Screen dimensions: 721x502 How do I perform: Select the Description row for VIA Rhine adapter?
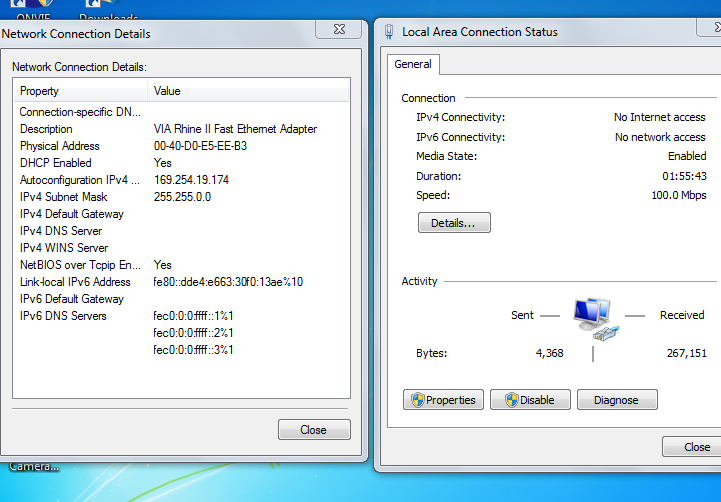[46, 129]
